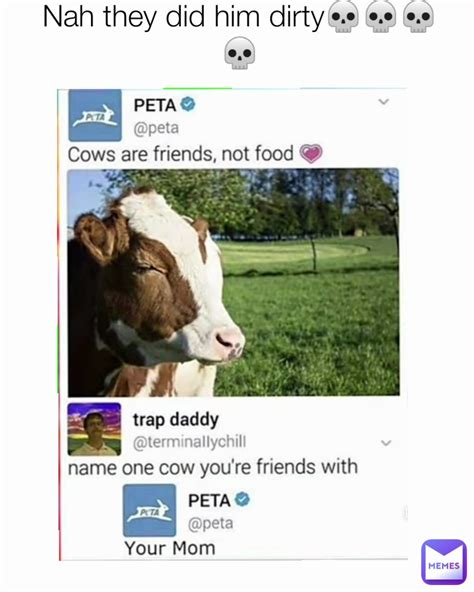Image resolution: width=474 pixels, height=592 pixels.
Task: Click the pink heart emoji in tweet
Action: [311, 154]
